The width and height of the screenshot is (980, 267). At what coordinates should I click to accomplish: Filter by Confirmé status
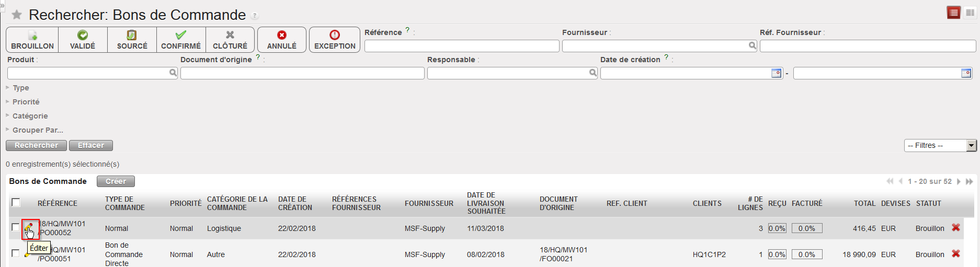click(x=181, y=40)
